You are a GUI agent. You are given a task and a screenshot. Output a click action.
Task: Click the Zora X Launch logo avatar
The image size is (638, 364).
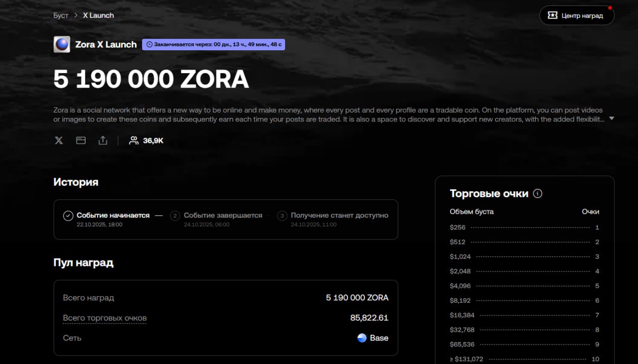tap(62, 44)
